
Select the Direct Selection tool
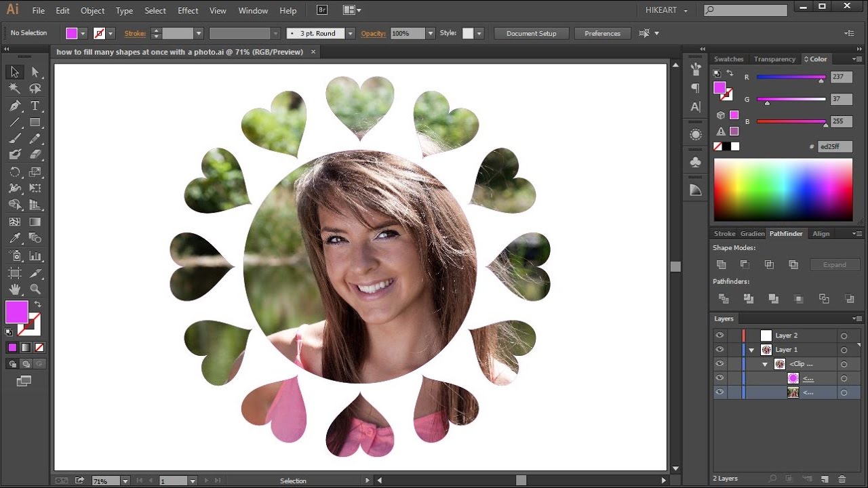click(35, 73)
